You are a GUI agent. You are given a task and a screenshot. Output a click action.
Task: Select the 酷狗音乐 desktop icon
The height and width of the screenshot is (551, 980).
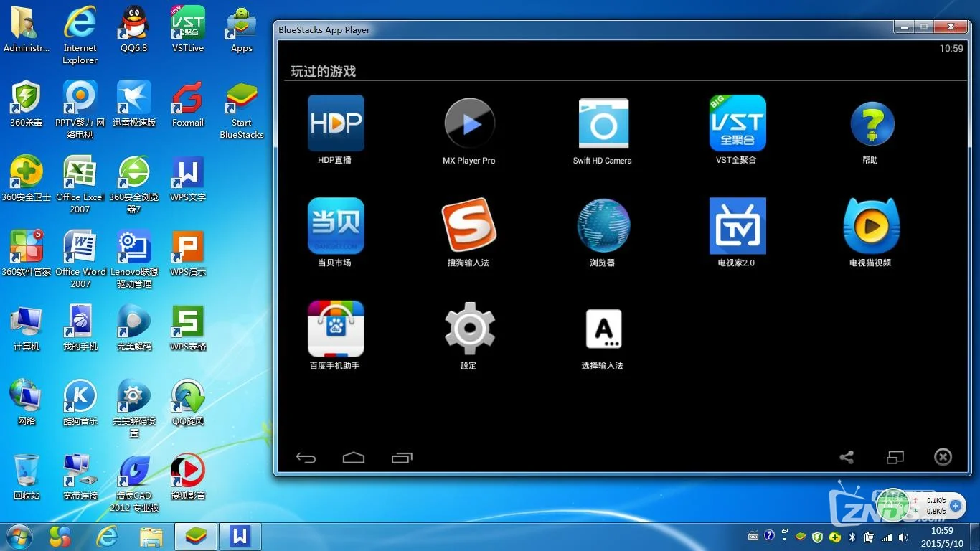(80, 402)
